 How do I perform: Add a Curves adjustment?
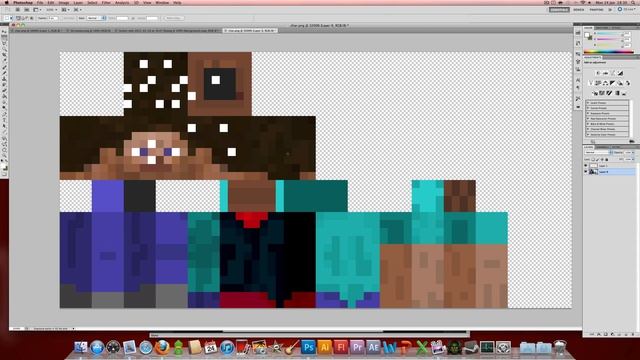613,73
